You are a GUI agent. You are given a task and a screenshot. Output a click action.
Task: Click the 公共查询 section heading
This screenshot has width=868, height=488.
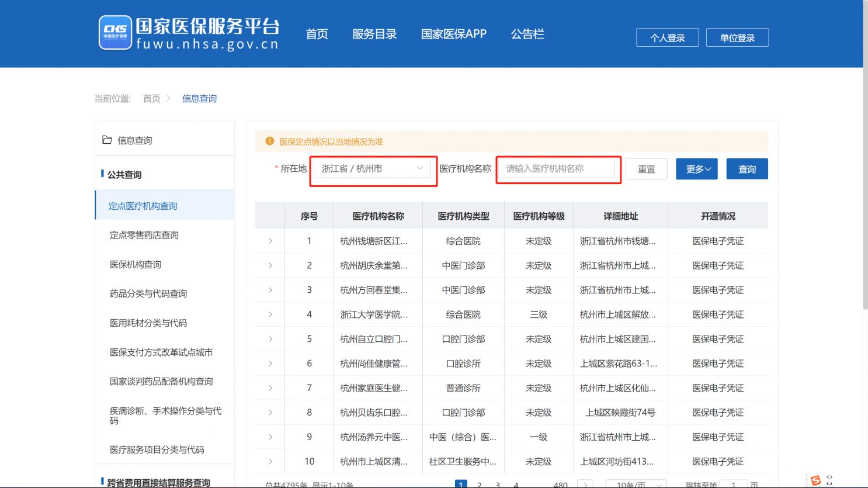pos(124,174)
